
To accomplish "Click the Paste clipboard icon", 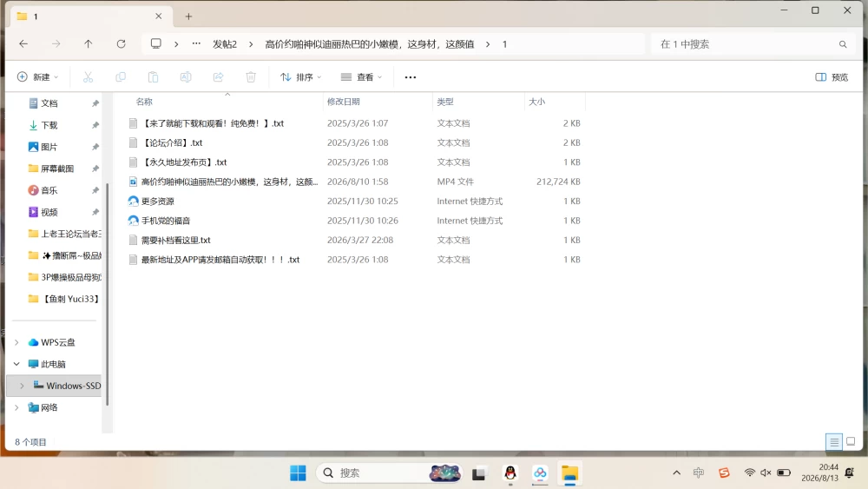I will coord(154,77).
